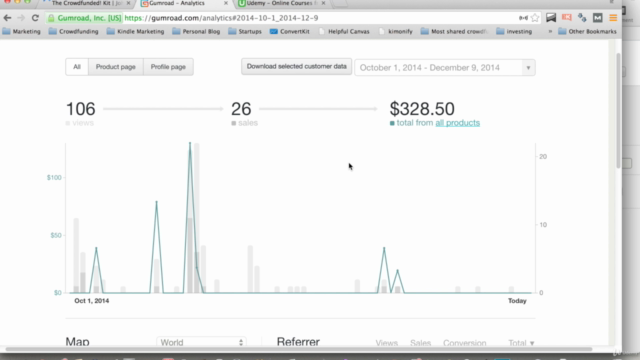Open the all products link

pos(458,123)
